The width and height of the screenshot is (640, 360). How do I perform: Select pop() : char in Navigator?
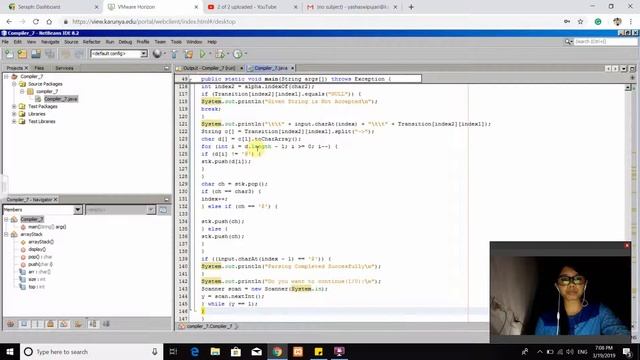[40, 257]
